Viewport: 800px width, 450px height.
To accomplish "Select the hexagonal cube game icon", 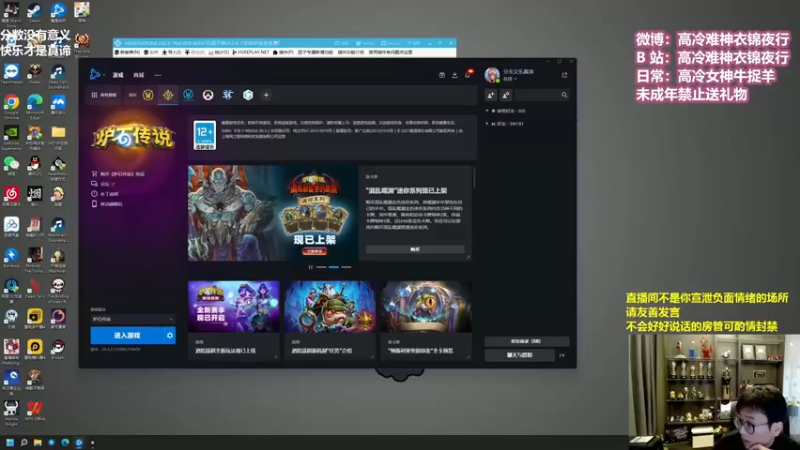I will [x=248, y=95].
